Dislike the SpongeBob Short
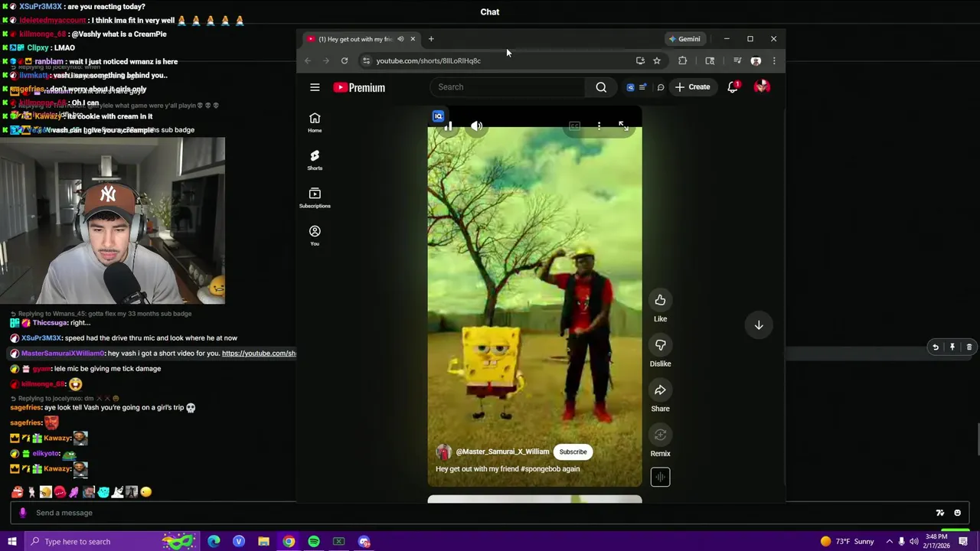This screenshot has height=551, width=980. point(660,345)
